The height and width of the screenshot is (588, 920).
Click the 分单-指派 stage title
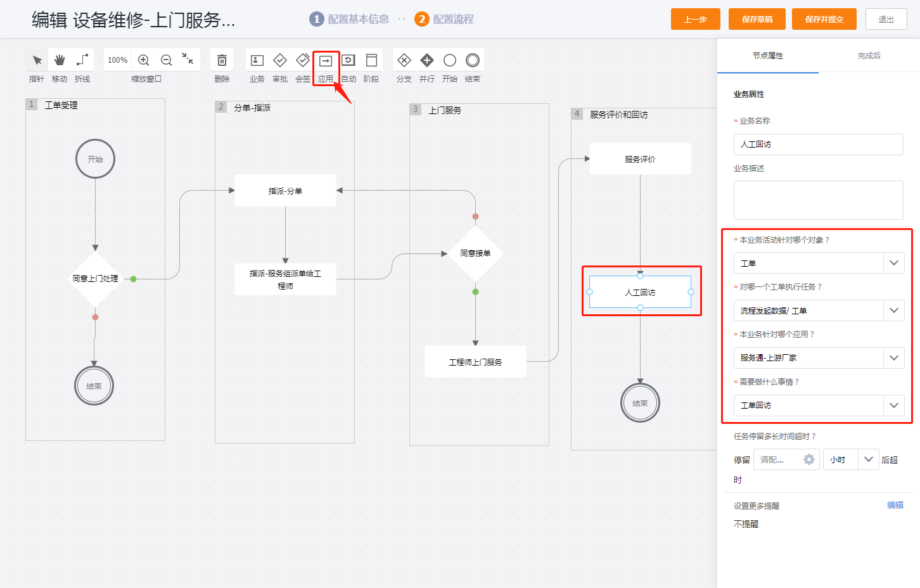click(252, 108)
